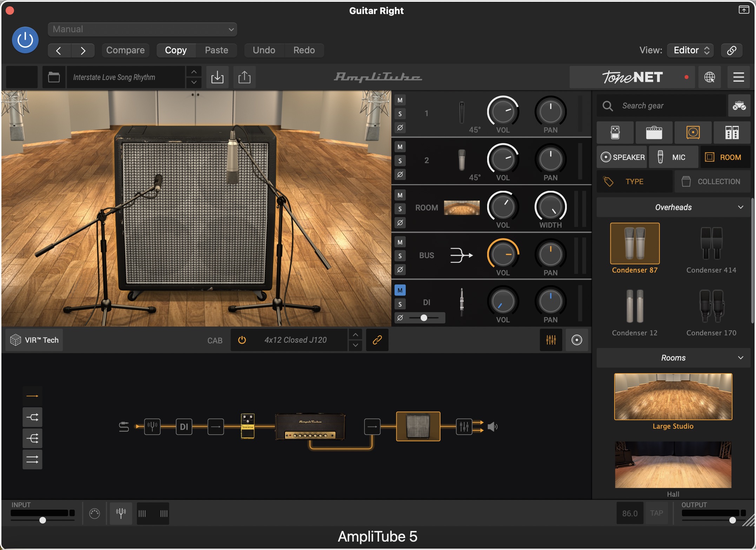Select the serial single-line routing icon

pos(32,396)
